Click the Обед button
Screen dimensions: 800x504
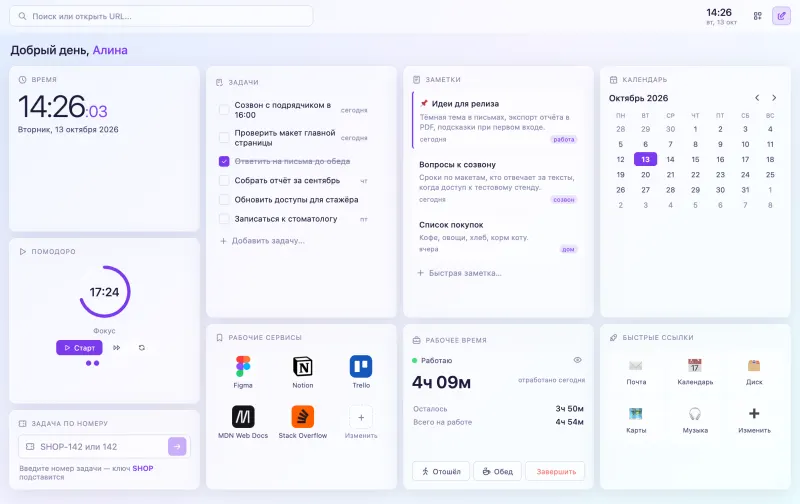[497, 471]
